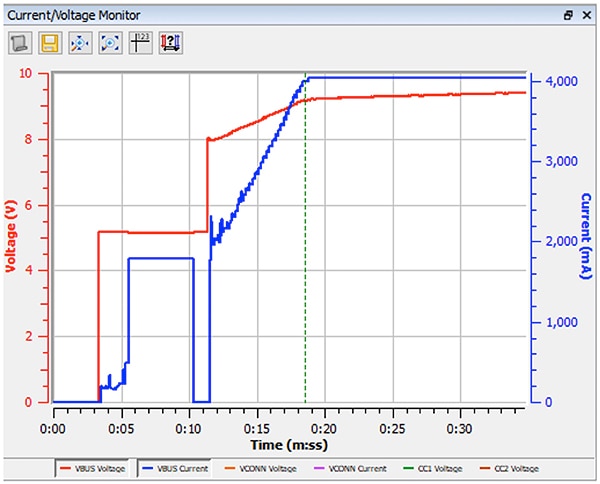600x484 pixels.
Task: Toggle the VBUS Voltage trace in legend
Action: (x=93, y=469)
